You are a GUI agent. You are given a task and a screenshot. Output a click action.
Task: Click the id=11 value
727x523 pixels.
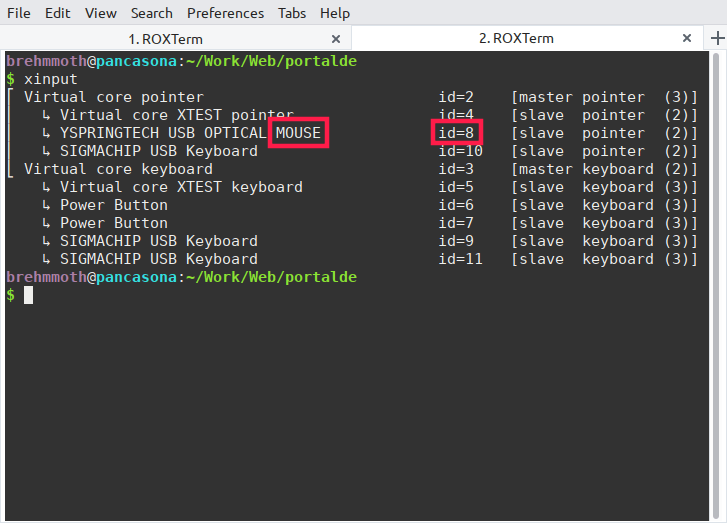tap(460, 259)
